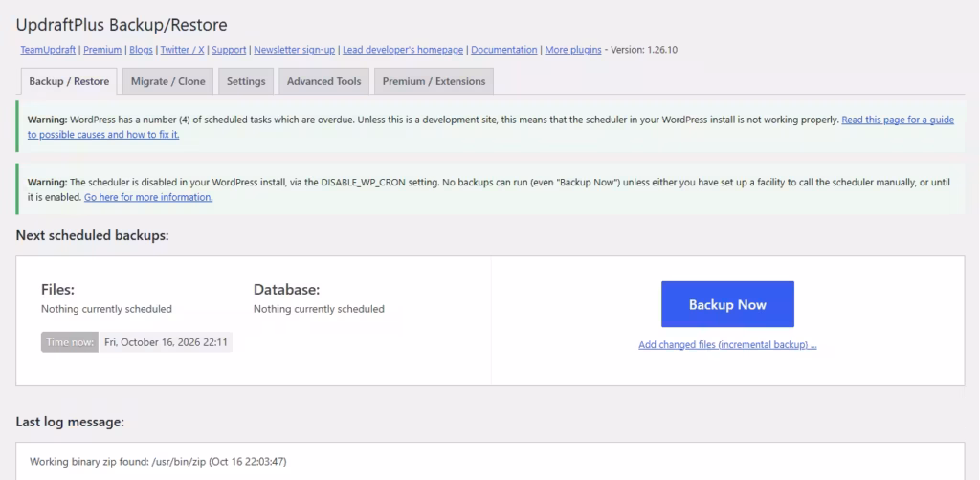Follow the More plugins link
Screen dimensions: 980x480
[573, 50]
